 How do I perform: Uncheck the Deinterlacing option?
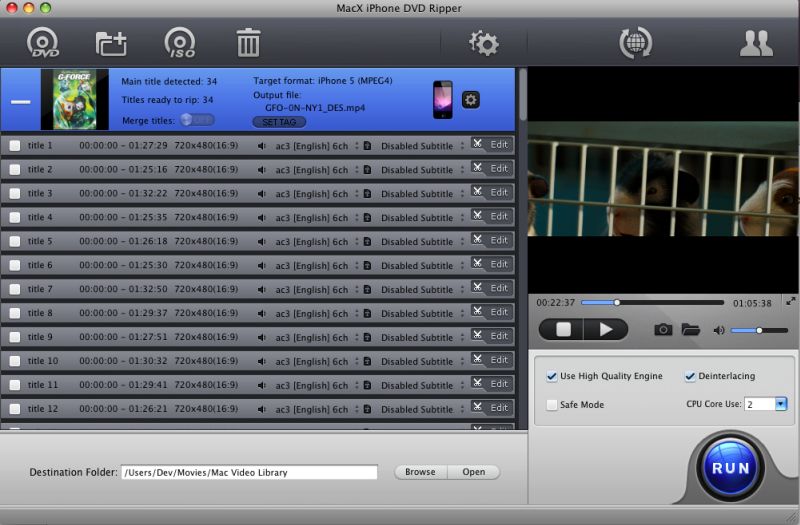690,376
